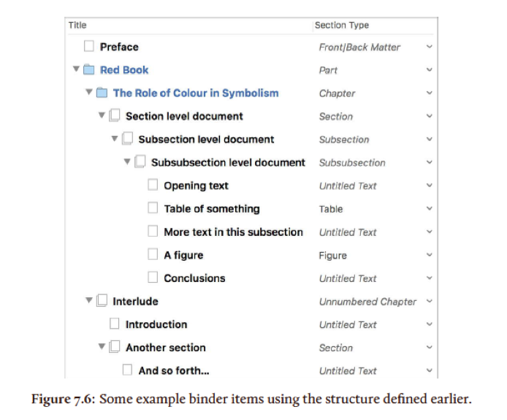This screenshot has height=420, width=507.
Task: Click the A figure document icon
Action: pos(153,255)
